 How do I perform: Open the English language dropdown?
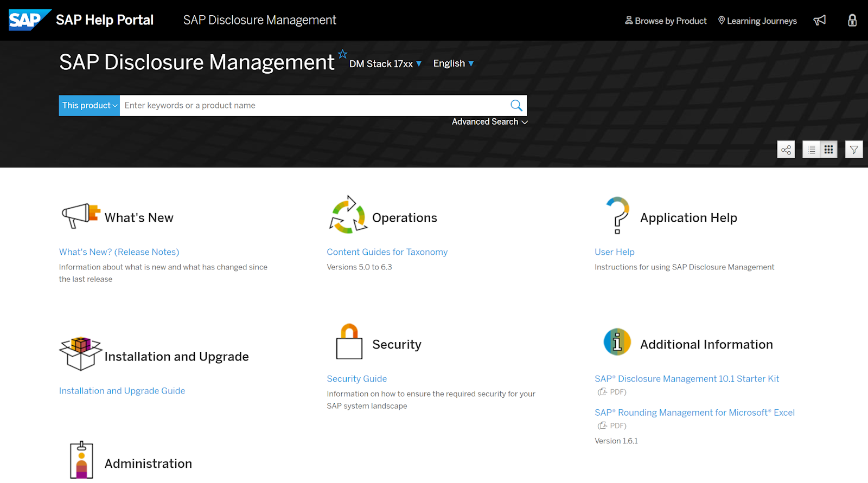[x=454, y=63]
